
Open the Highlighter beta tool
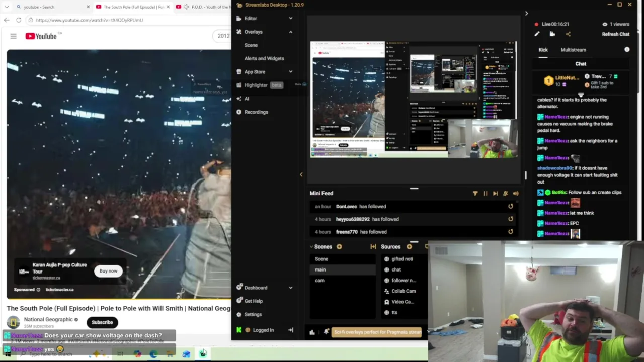(259, 85)
